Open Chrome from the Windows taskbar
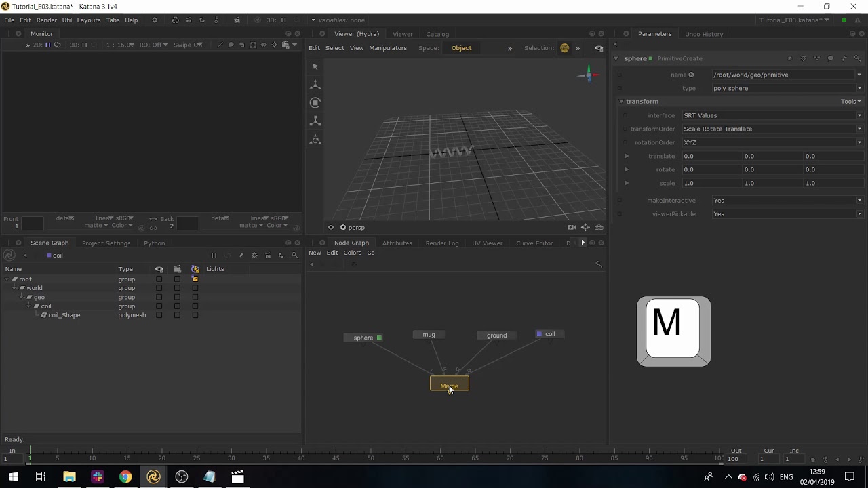The width and height of the screenshot is (868, 488). pyautogui.click(x=125, y=477)
